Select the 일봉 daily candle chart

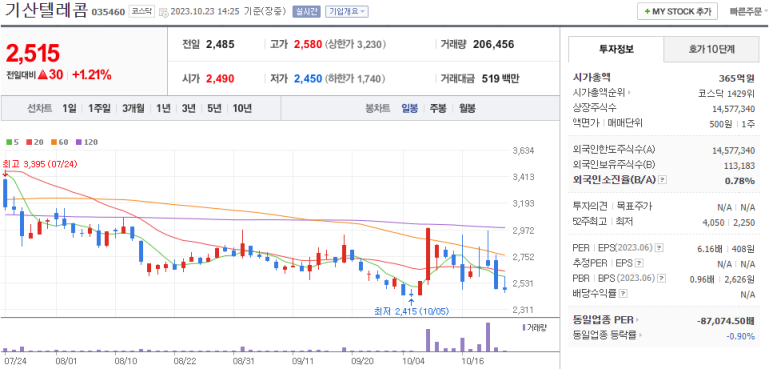410,108
